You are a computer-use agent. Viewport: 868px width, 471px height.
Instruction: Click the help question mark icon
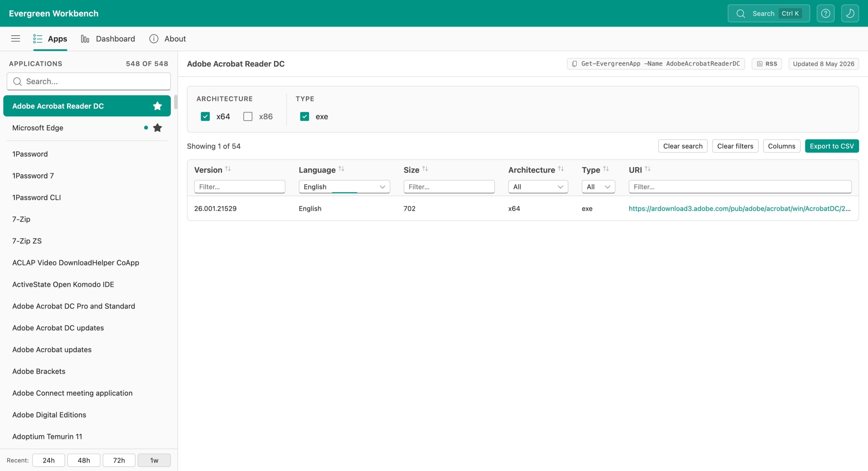[825, 14]
